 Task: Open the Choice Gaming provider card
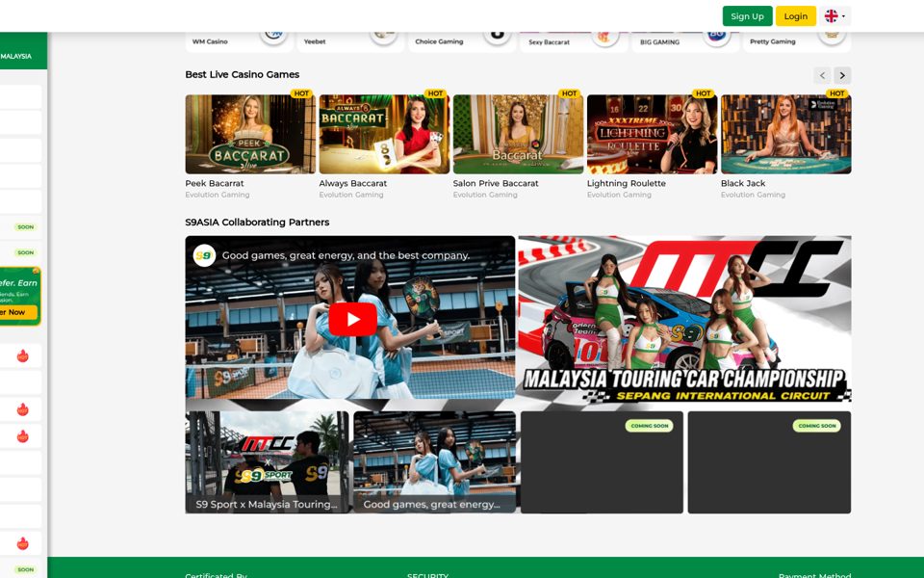coord(461,41)
